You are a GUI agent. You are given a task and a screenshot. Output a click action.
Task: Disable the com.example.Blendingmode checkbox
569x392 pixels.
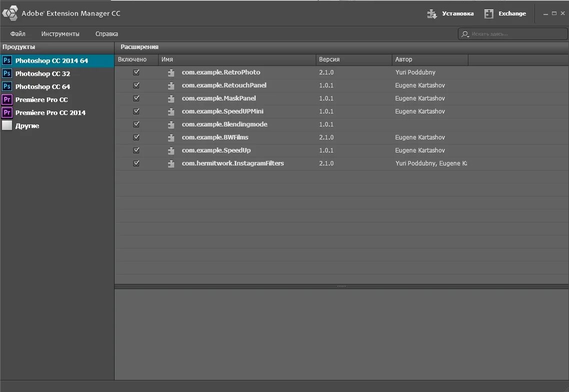[137, 124]
